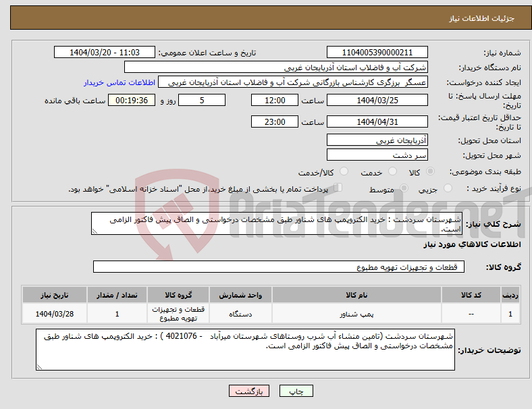Click the delivery city field سر دشت
Screen dimensions: 532x409
click(377, 155)
